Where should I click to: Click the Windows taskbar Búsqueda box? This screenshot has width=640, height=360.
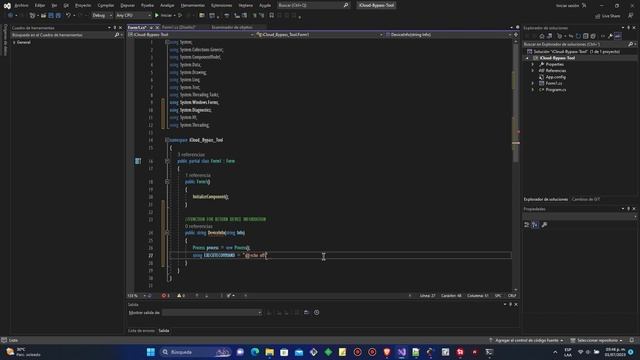click(196, 352)
